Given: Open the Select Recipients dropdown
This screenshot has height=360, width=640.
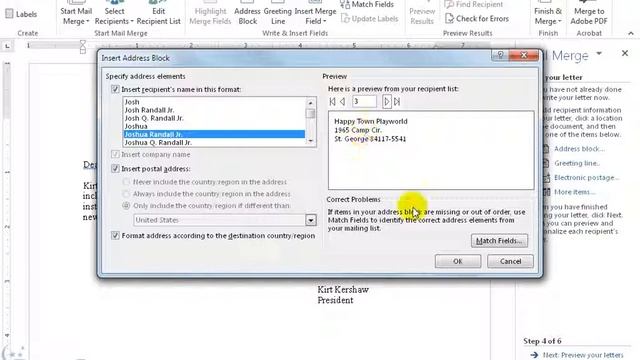Looking at the screenshot, I should [x=114, y=16].
